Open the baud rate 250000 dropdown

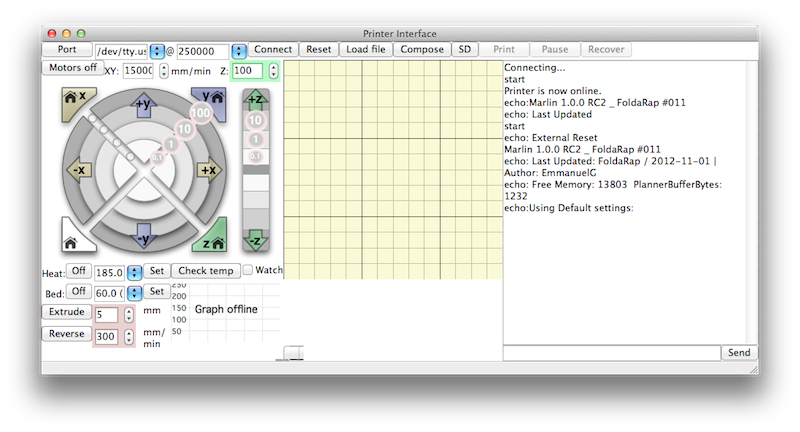point(239,50)
